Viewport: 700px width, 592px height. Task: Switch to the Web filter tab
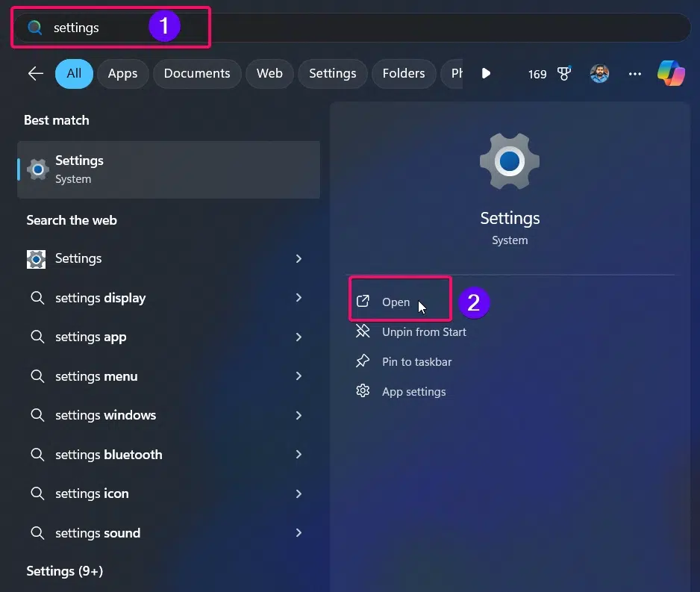[x=269, y=74]
